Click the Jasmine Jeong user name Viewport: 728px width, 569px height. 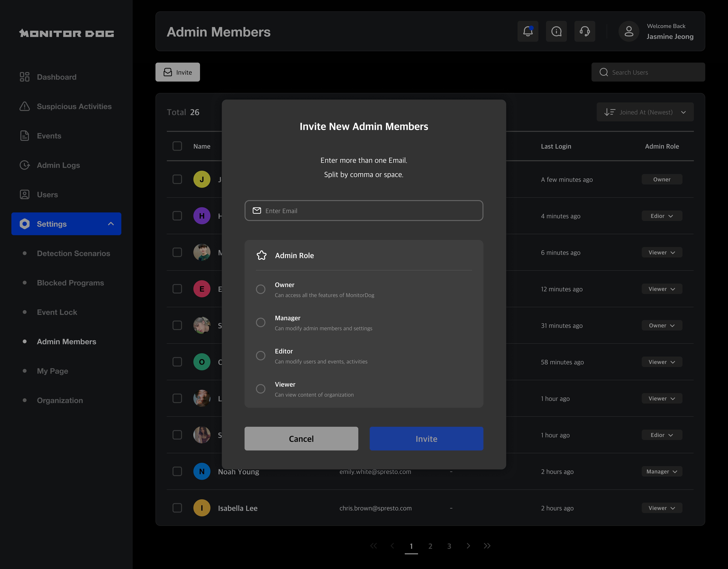[x=670, y=36]
